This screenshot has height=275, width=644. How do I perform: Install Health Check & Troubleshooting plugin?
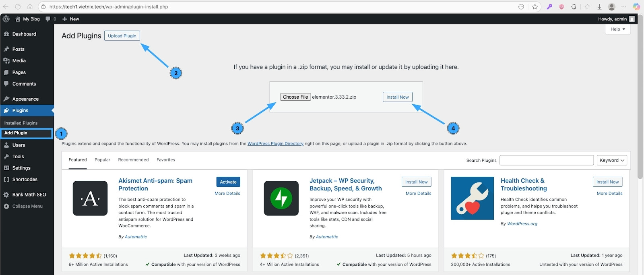(608, 182)
